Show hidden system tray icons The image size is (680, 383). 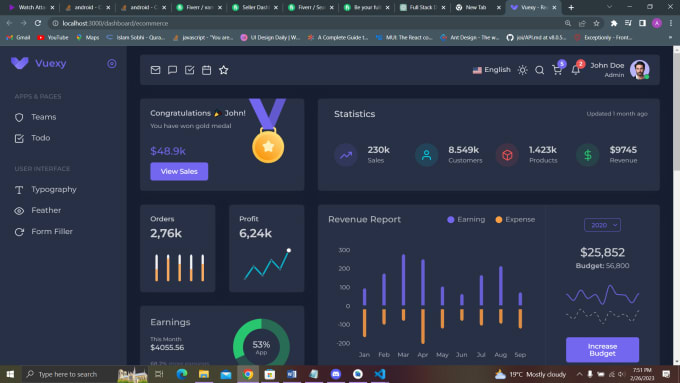[579, 374]
